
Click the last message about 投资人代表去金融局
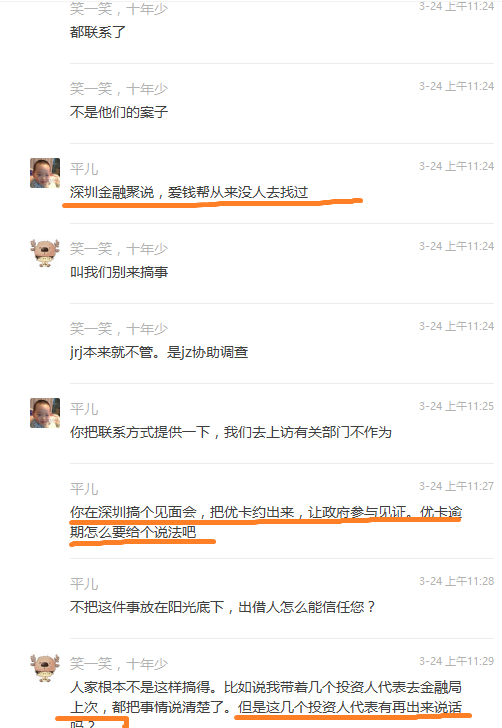pos(266,703)
